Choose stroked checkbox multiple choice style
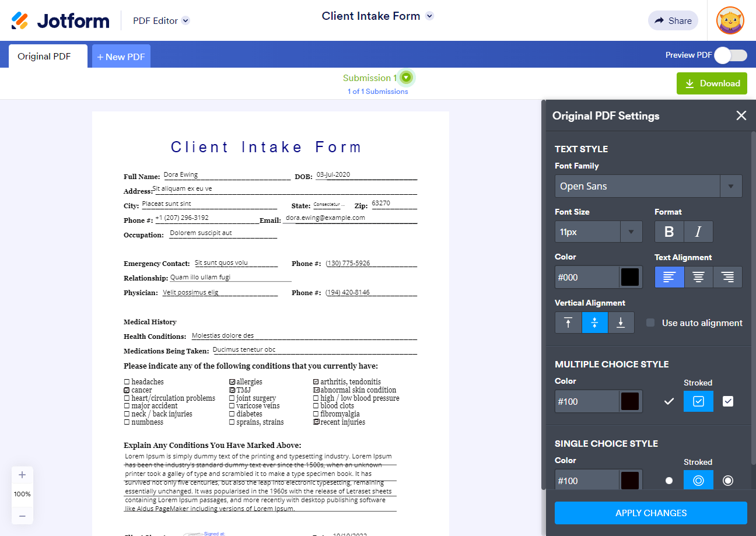Viewport: 756px width, 536px height. 698,401
